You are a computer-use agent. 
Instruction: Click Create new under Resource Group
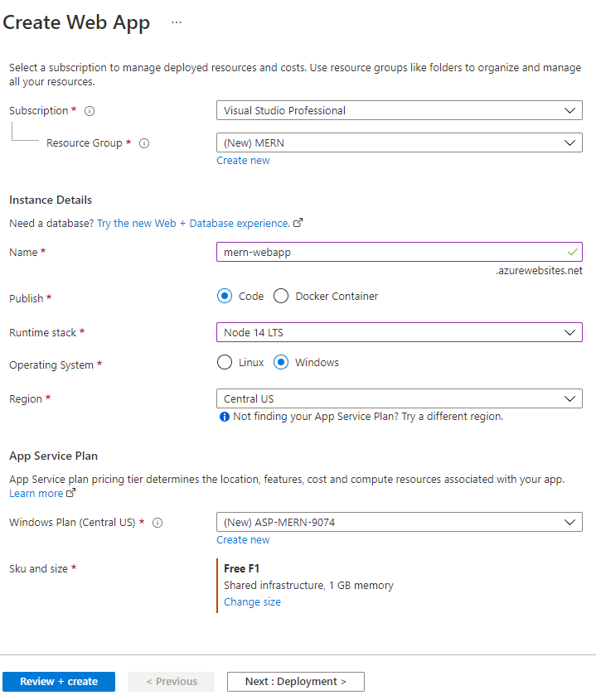pyautogui.click(x=243, y=160)
